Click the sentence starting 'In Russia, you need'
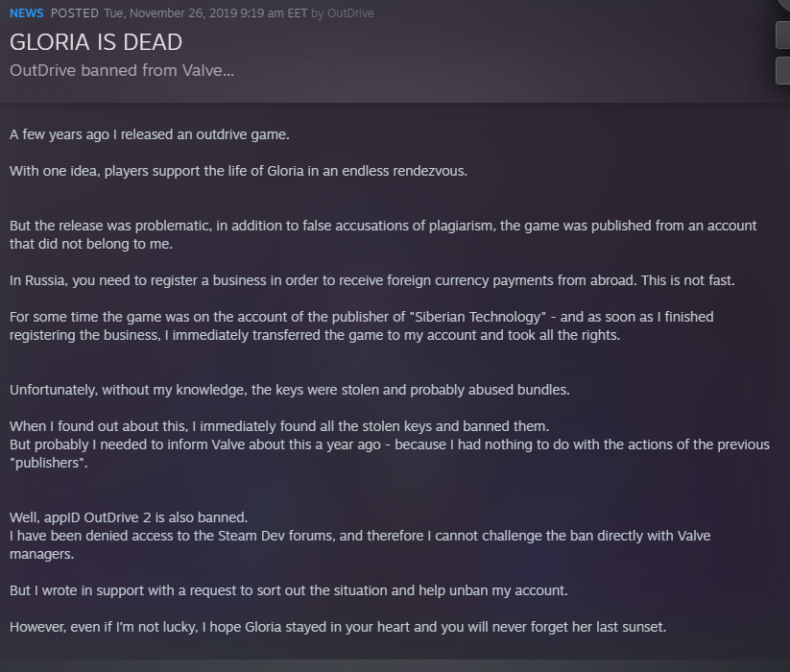 (x=371, y=280)
